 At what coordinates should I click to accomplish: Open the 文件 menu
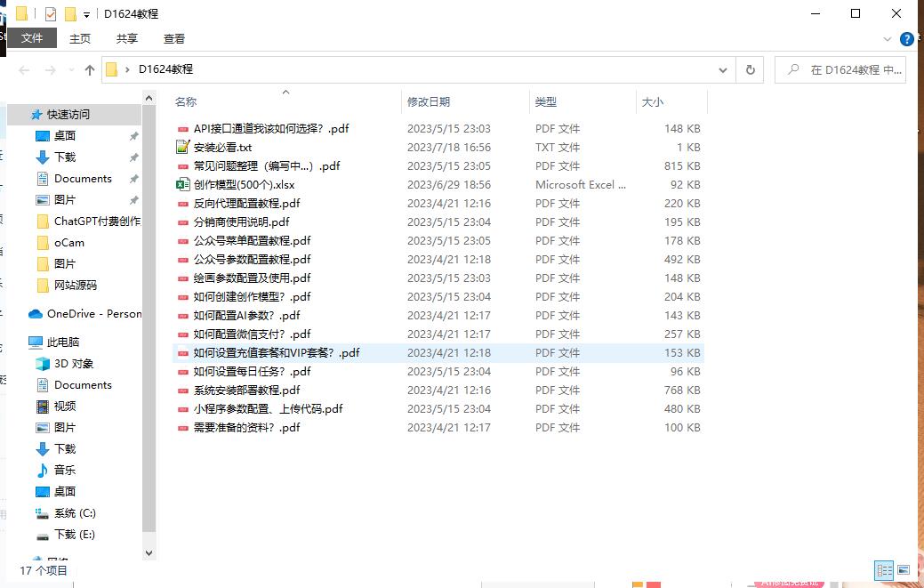pos(32,38)
